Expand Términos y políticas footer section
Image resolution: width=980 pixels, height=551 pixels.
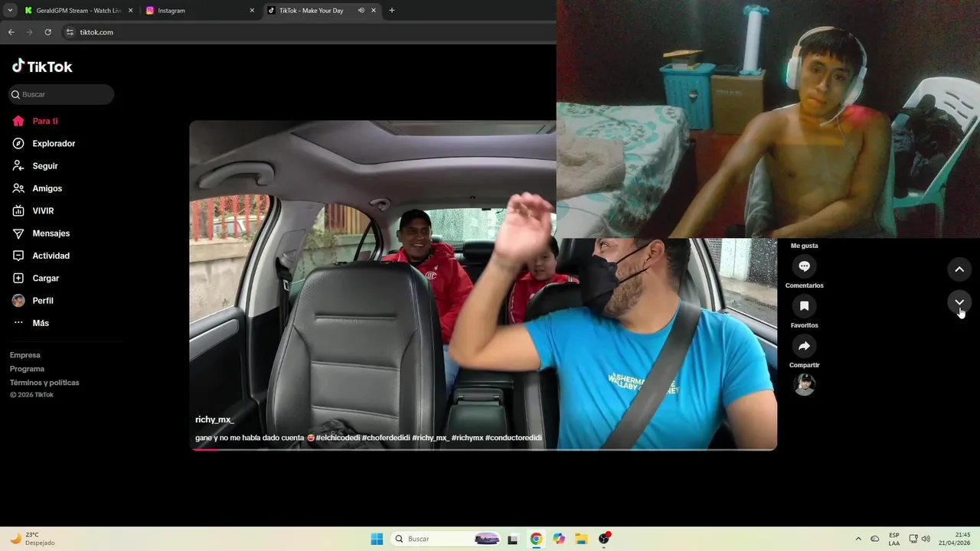44,383
